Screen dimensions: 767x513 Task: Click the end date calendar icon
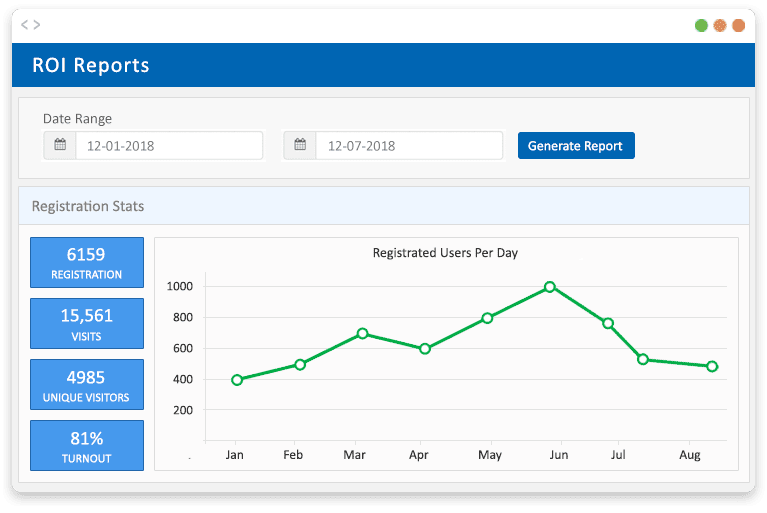click(300, 146)
